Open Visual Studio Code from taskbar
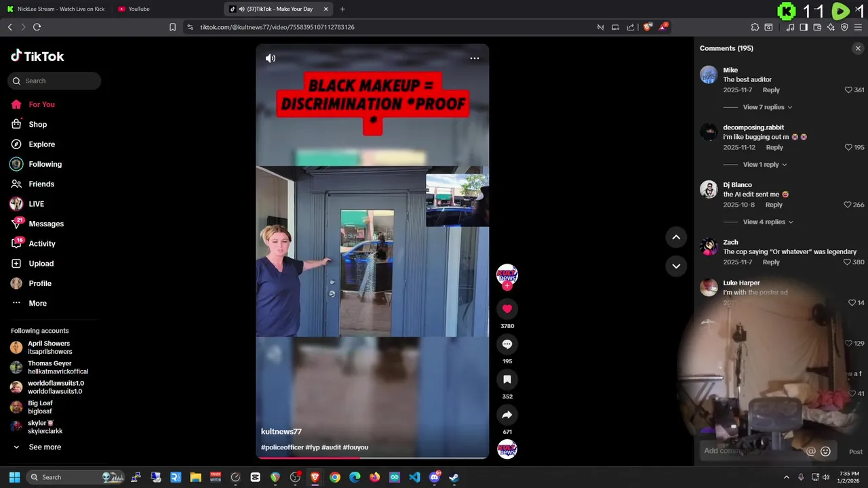This screenshot has height=488, width=868. tap(414, 477)
